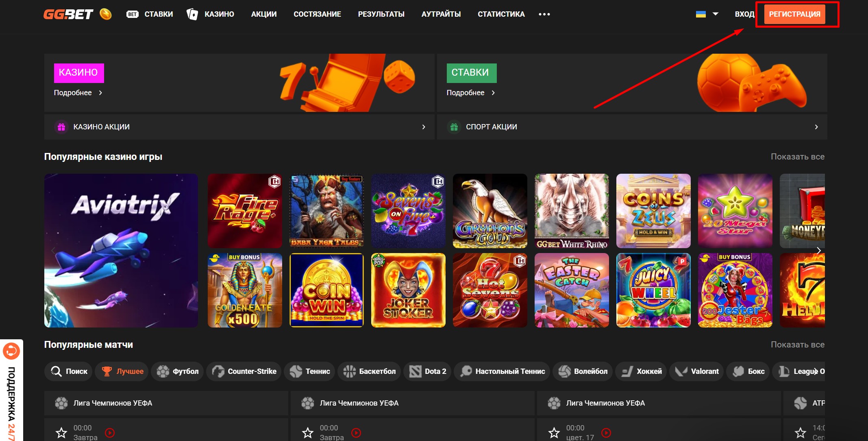Screen dimensions: 868x441
Task: Click Показать все for casino games
Action: click(798, 157)
